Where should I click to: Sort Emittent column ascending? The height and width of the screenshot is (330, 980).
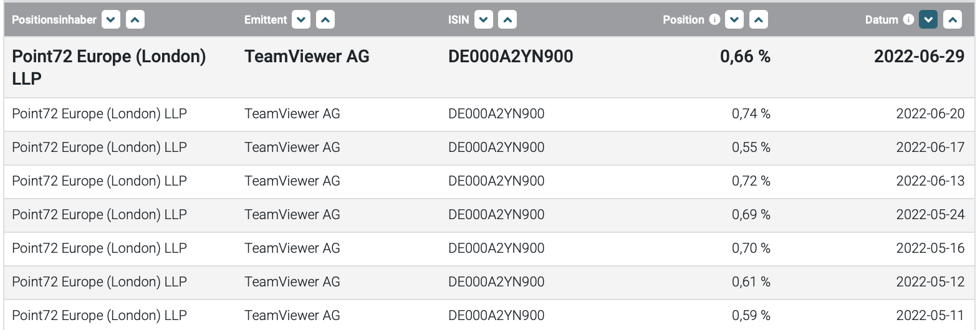(325, 20)
